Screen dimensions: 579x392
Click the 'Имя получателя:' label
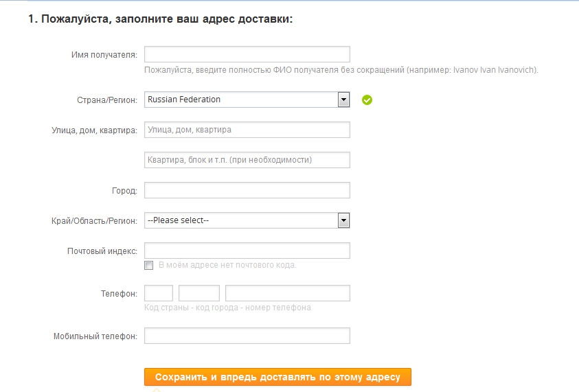[x=104, y=55]
